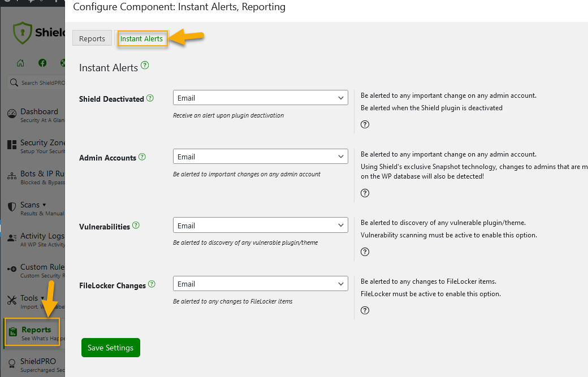Click help icon next to Vulnerabilities label
The image size is (588, 377).
(136, 225)
